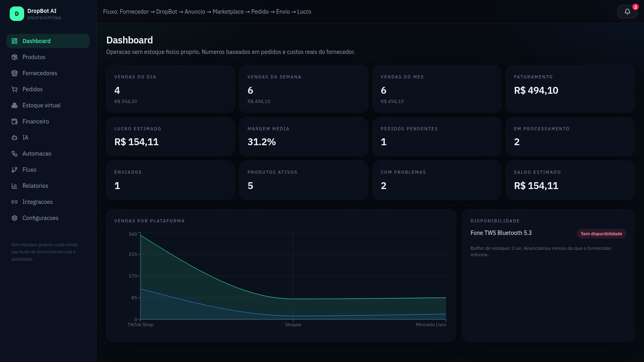Go to the Integracoes label
Screen dimensions: 644x362
37,202
